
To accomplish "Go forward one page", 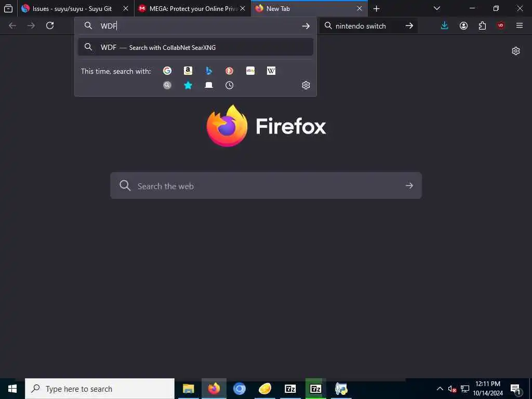I will (x=31, y=25).
